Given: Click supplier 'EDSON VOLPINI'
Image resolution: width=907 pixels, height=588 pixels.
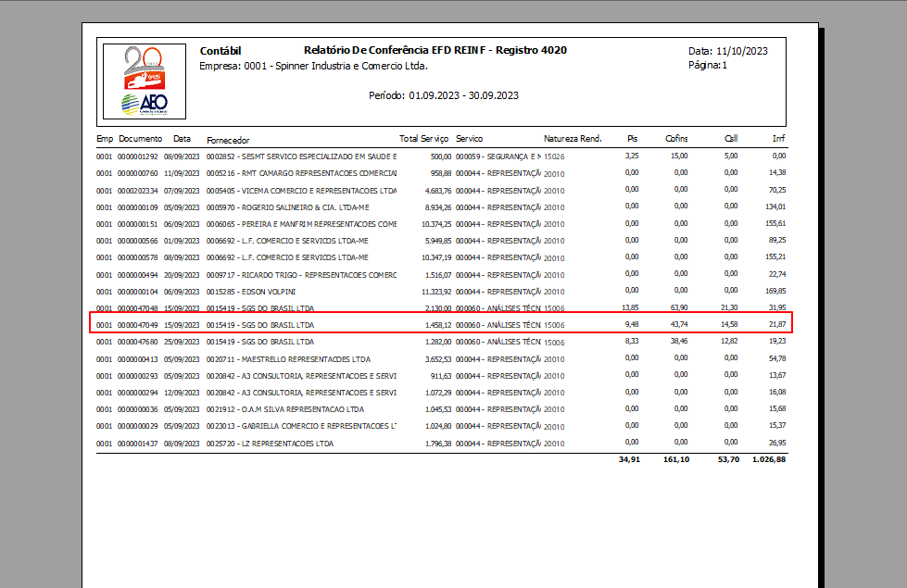Looking at the screenshot, I should tap(269, 292).
